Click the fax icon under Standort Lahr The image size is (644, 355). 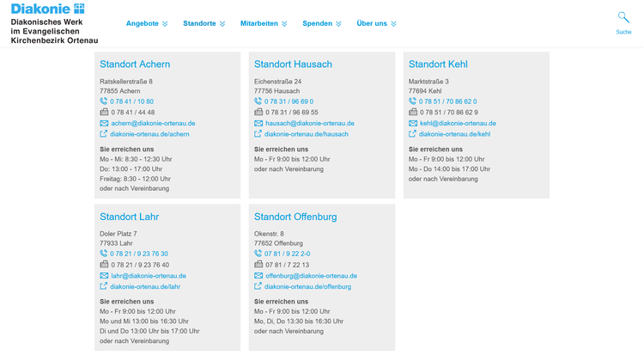tap(104, 265)
